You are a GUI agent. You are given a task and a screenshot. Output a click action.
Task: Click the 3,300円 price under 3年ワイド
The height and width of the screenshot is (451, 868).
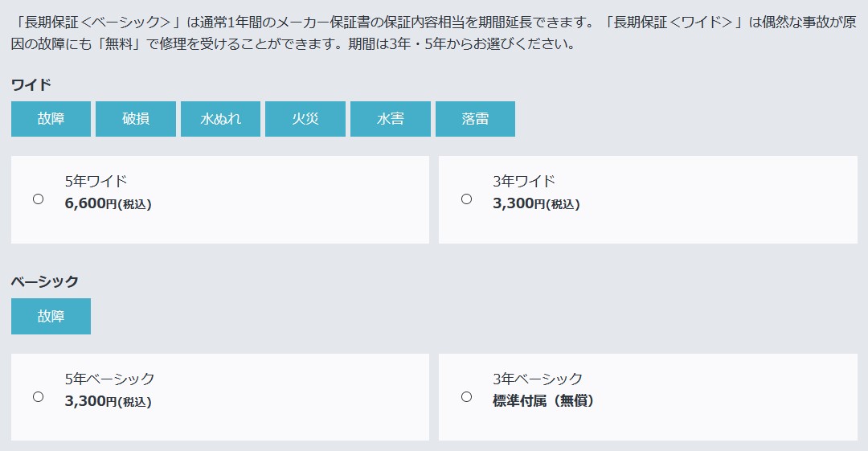[536, 203]
